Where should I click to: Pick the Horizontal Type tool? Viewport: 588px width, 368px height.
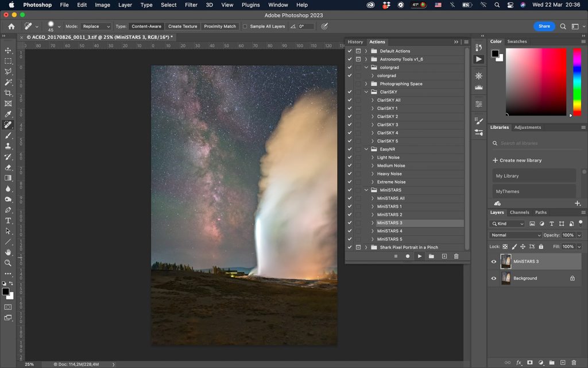pyautogui.click(x=8, y=220)
